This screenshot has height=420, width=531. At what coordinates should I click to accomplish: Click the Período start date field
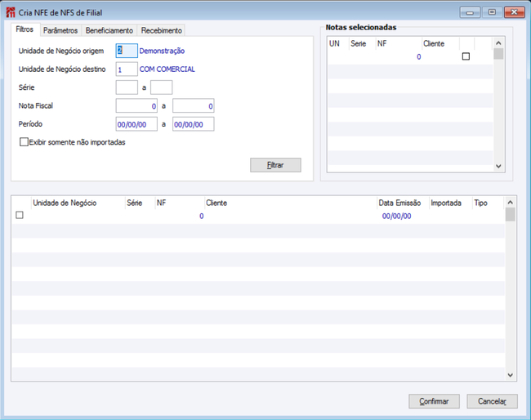click(136, 124)
